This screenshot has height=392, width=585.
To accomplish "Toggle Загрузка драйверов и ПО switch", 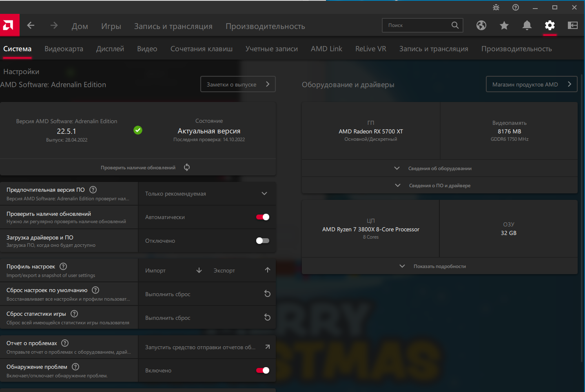I will (263, 241).
